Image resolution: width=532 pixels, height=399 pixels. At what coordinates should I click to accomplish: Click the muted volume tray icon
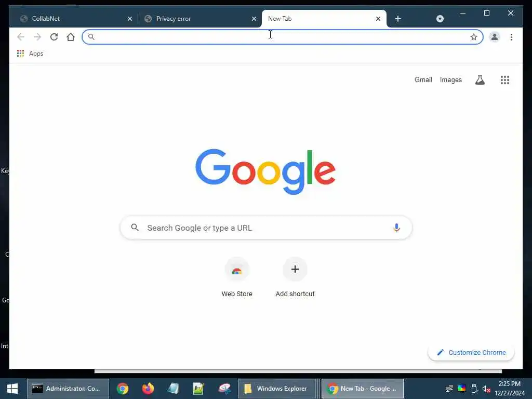click(x=486, y=389)
